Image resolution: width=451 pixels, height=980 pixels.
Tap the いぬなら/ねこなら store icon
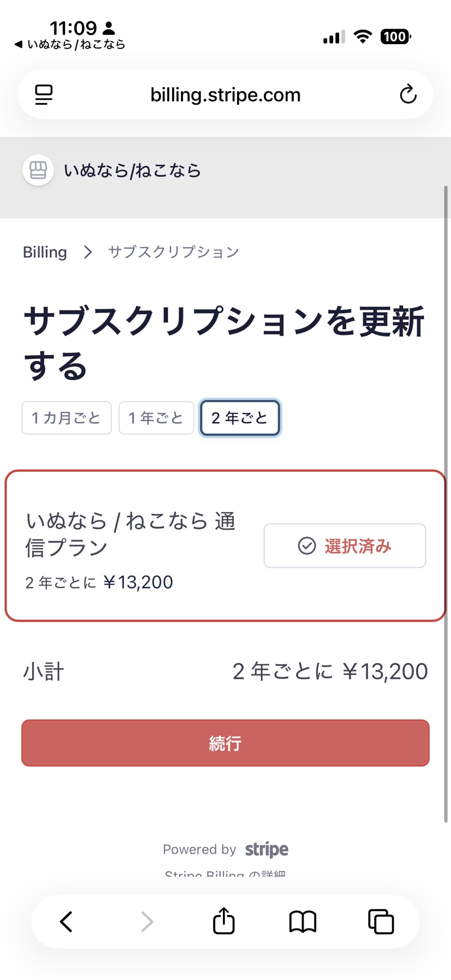[37, 170]
